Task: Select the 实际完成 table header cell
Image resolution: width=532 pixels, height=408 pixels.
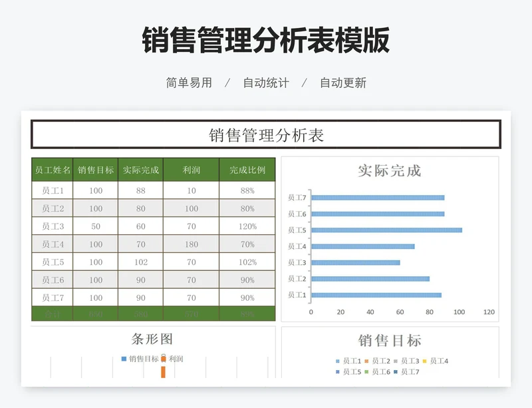Action: click(x=140, y=170)
